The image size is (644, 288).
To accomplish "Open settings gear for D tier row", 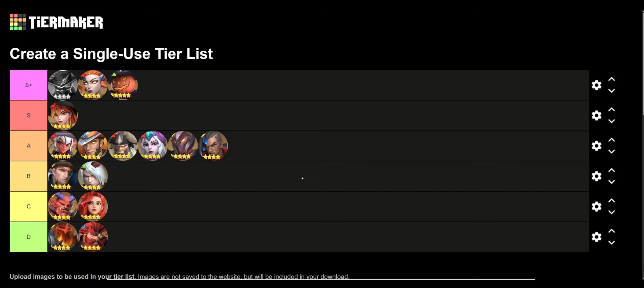I will (x=596, y=237).
